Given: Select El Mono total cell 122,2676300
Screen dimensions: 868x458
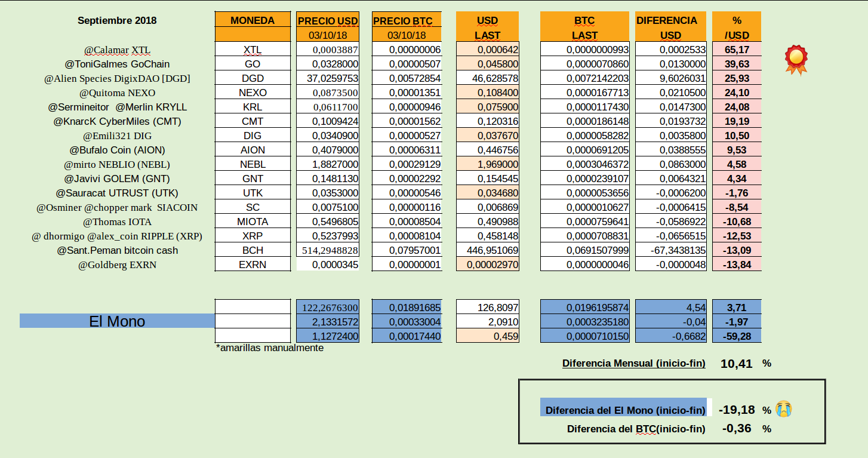Looking at the screenshot, I should point(328,308).
